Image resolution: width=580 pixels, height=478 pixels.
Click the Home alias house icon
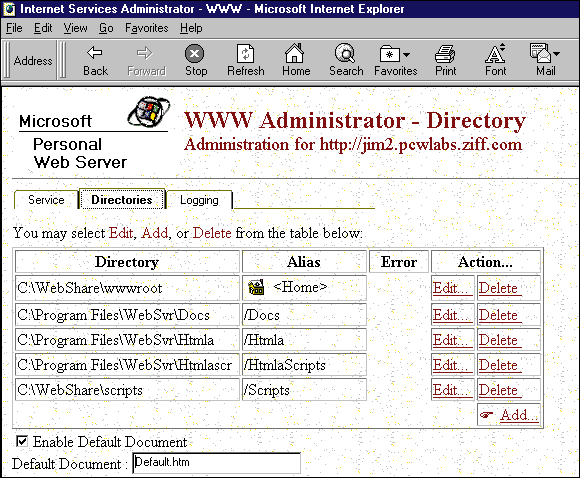point(256,287)
